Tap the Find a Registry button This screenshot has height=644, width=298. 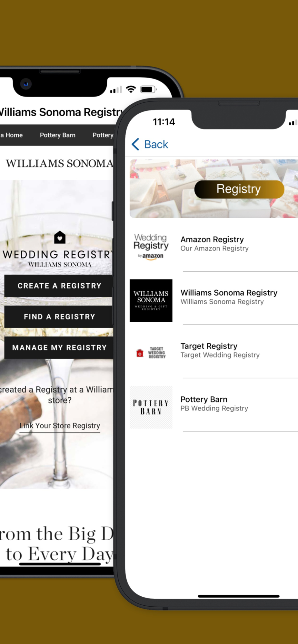pyautogui.click(x=59, y=317)
